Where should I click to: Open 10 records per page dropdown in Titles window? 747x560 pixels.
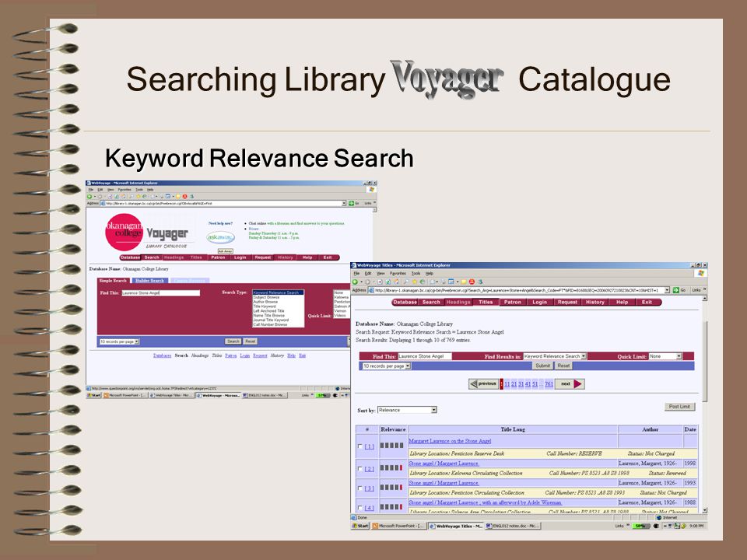tap(387, 366)
